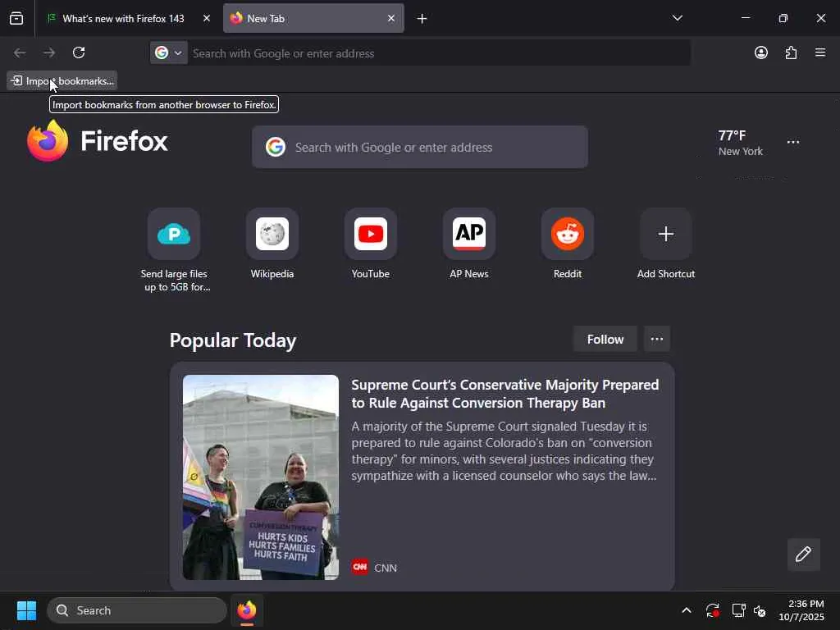This screenshot has height=630, width=840.
Task: Open the AP News shortcut tile
Action: (469, 244)
